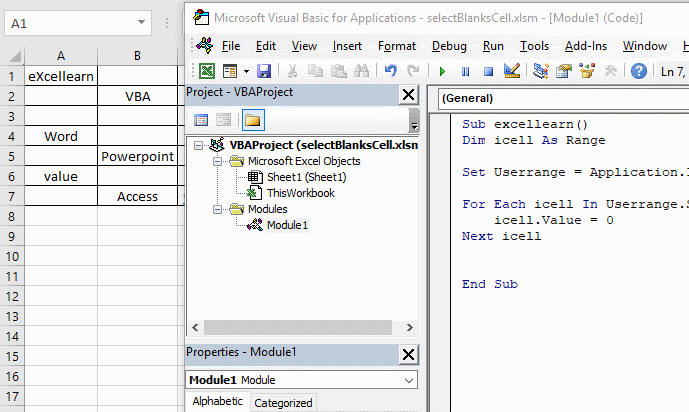Select cell containing eXcellearn

tap(61, 76)
